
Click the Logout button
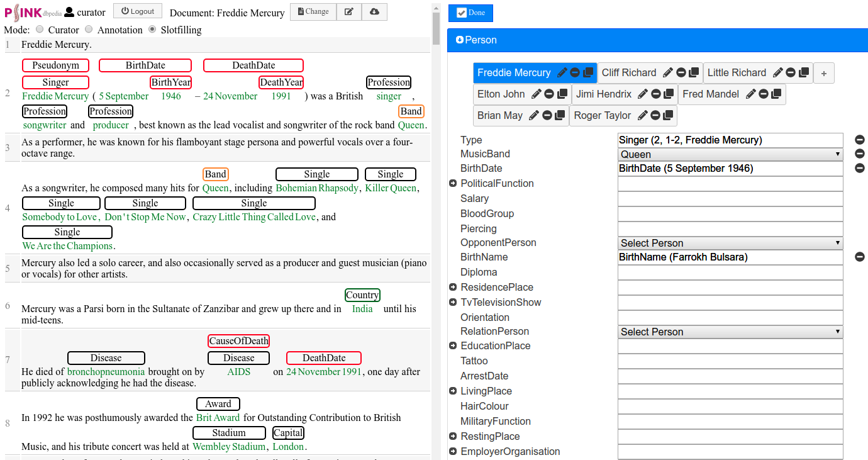(138, 11)
